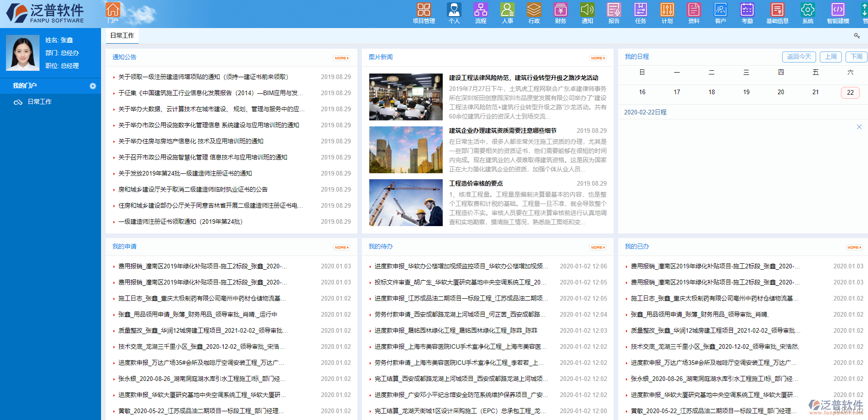Click the search magnifier icon top right
868x420 pixels.
pyautogui.click(x=857, y=35)
